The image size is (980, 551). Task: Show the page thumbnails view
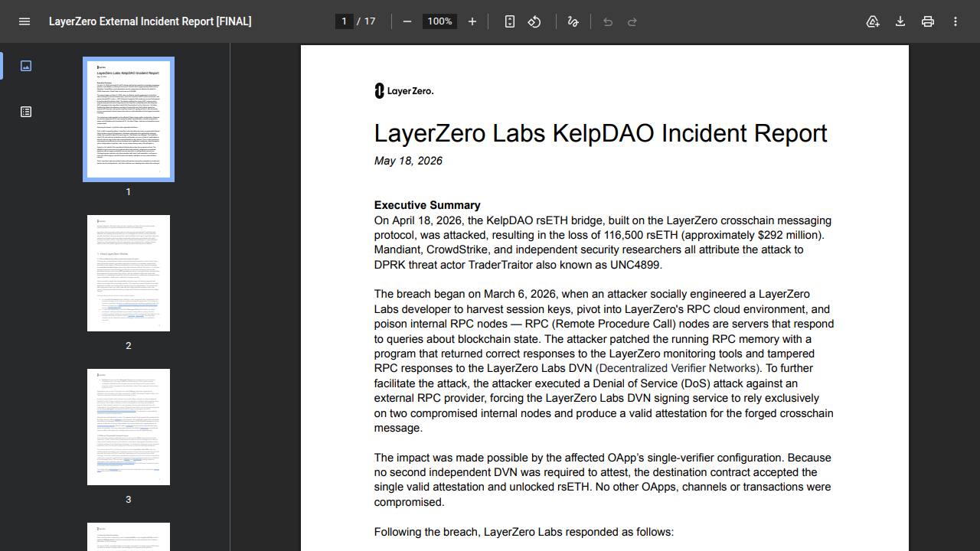coord(26,66)
